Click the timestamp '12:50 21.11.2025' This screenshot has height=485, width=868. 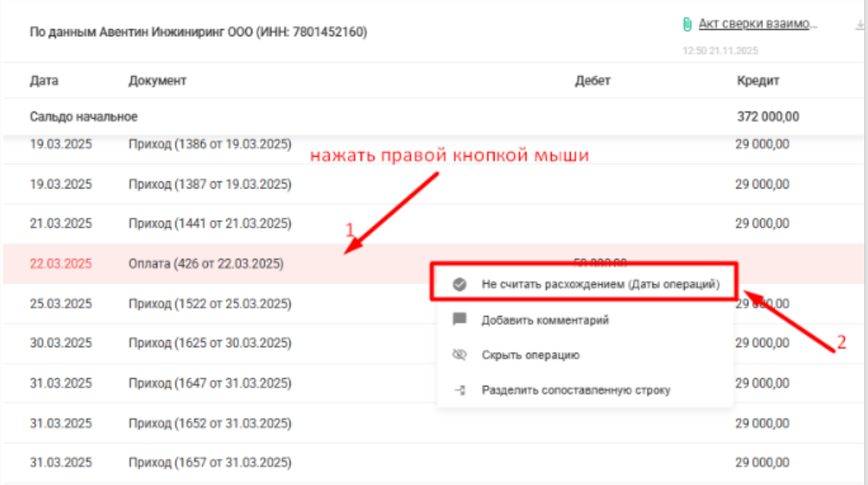coord(720,51)
